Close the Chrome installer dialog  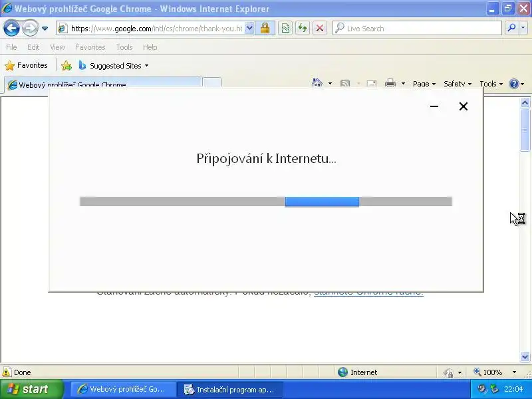[x=463, y=106]
